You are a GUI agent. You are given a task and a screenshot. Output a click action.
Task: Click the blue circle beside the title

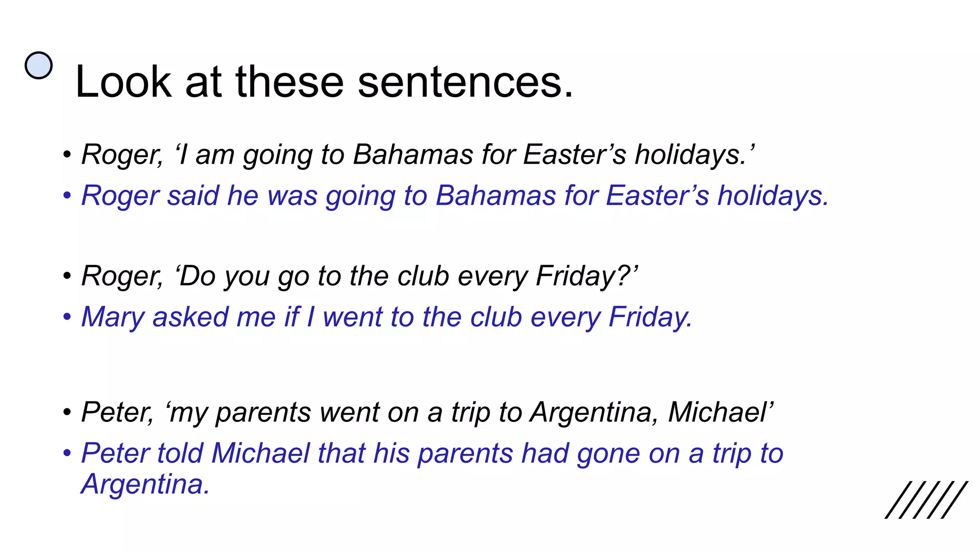(38, 66)
